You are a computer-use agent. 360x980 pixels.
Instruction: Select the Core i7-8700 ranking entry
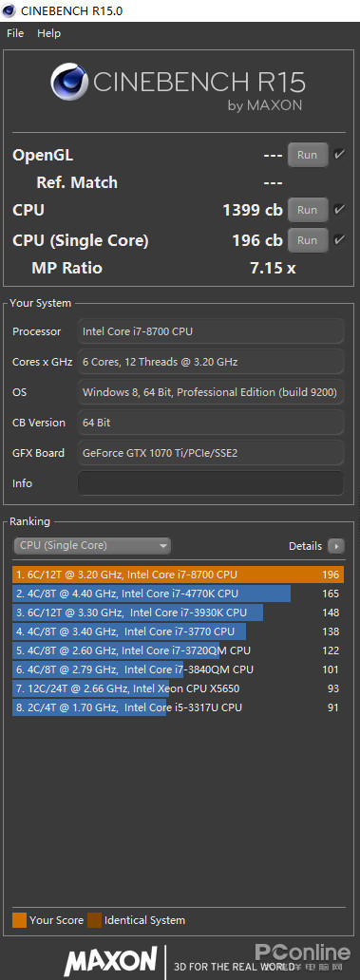coord(179,575)
